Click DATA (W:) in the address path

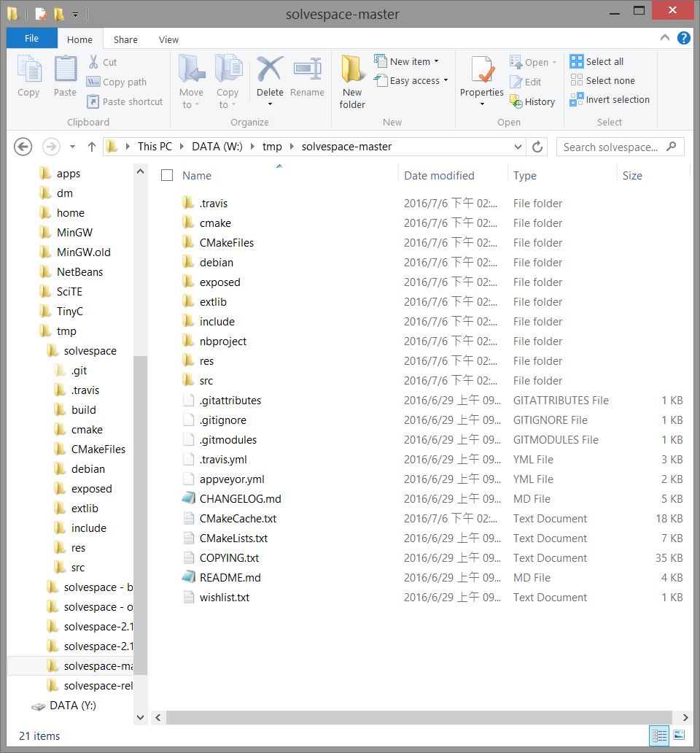pyautogui.click(x=217, y=147)
